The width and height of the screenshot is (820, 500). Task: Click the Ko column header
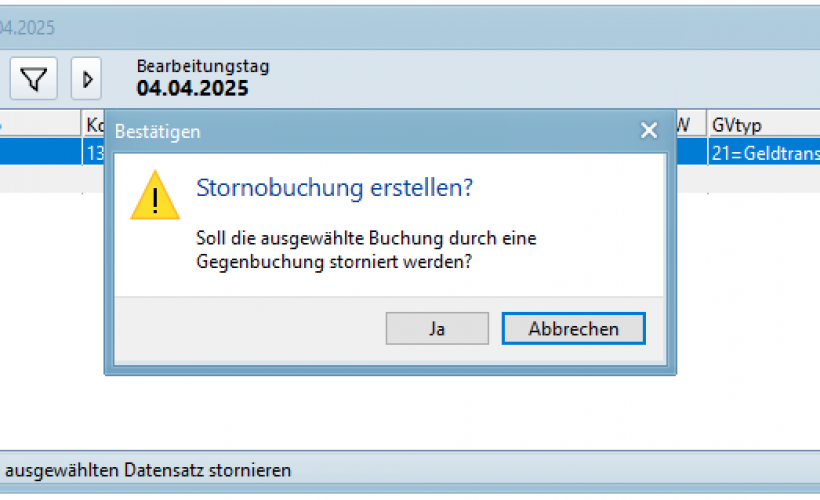pos(94,124)
